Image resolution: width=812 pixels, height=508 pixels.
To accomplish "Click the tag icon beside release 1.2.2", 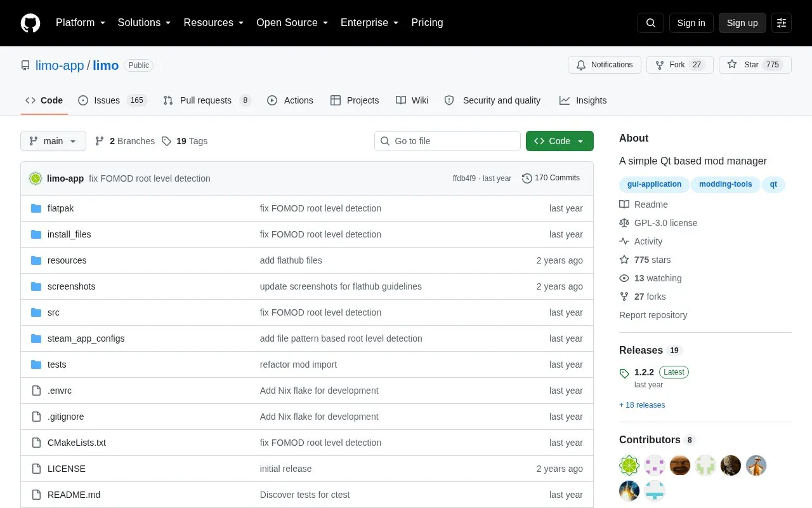I will coord(624,373).
